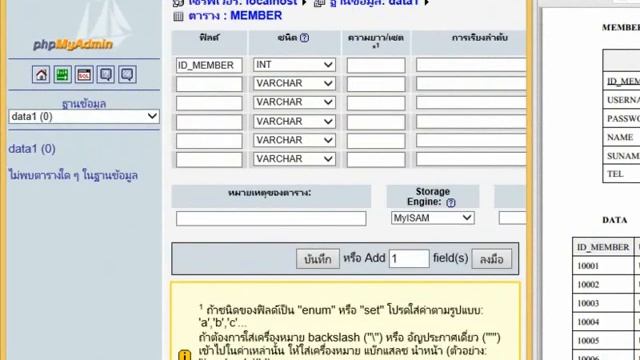Click the yellow information icon in notice box
The image size is (640, 360).
tap(184, 356)
